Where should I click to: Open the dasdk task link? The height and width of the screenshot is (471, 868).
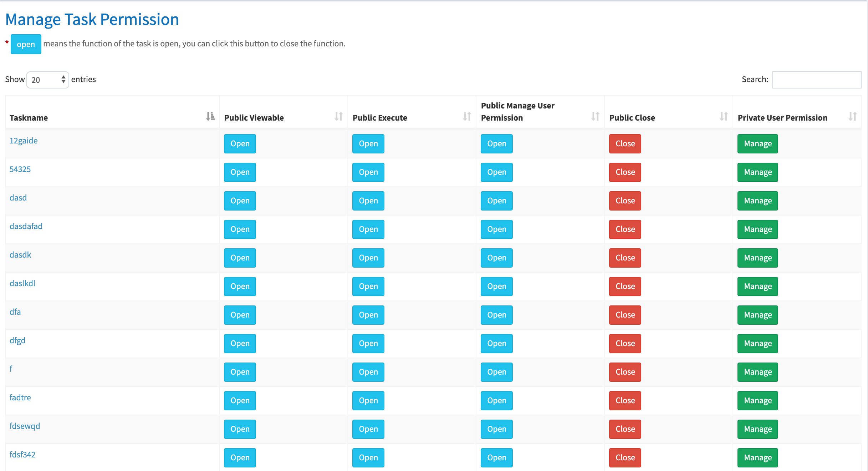click(x=20, y=255)
